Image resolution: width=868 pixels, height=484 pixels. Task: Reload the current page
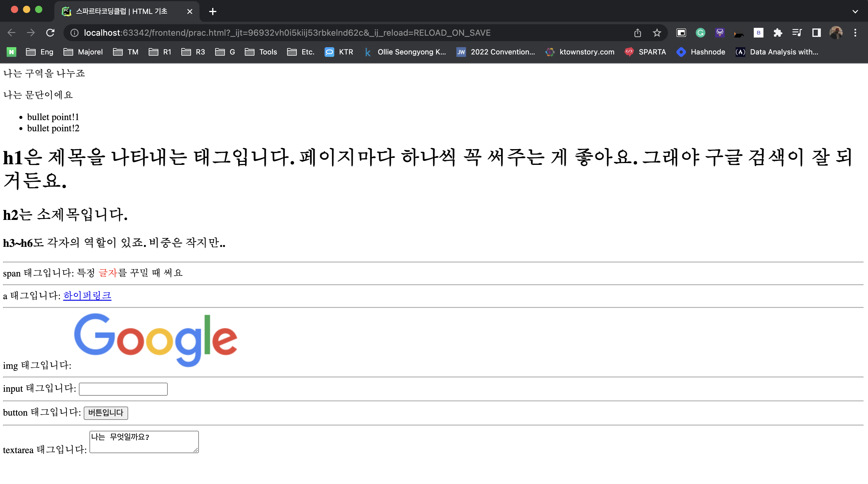pyautogui.click(x=50, y=33)
